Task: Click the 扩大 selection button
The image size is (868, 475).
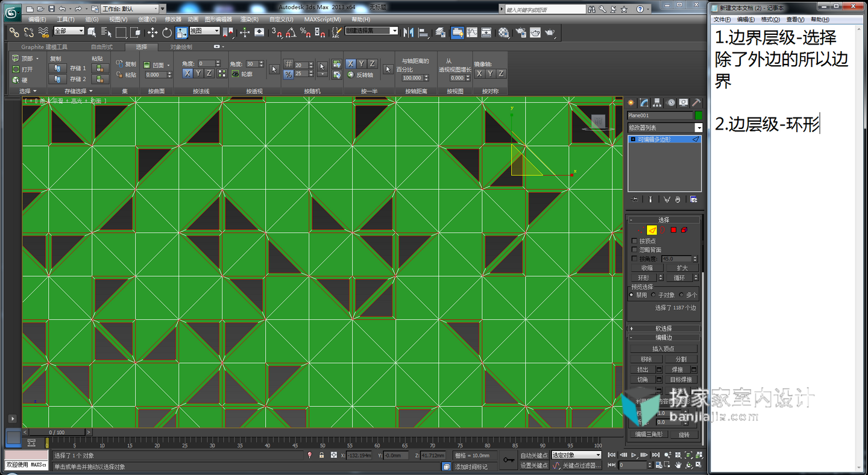Action: pos(682,268)
